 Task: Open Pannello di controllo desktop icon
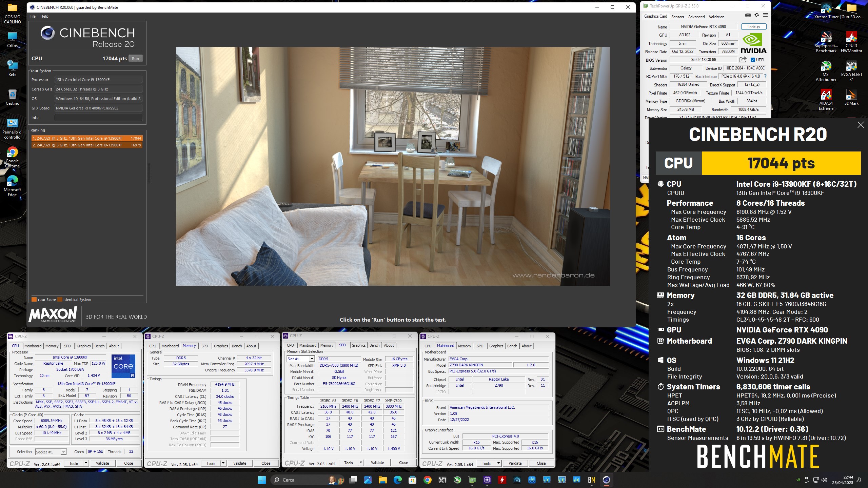[13, 129]
